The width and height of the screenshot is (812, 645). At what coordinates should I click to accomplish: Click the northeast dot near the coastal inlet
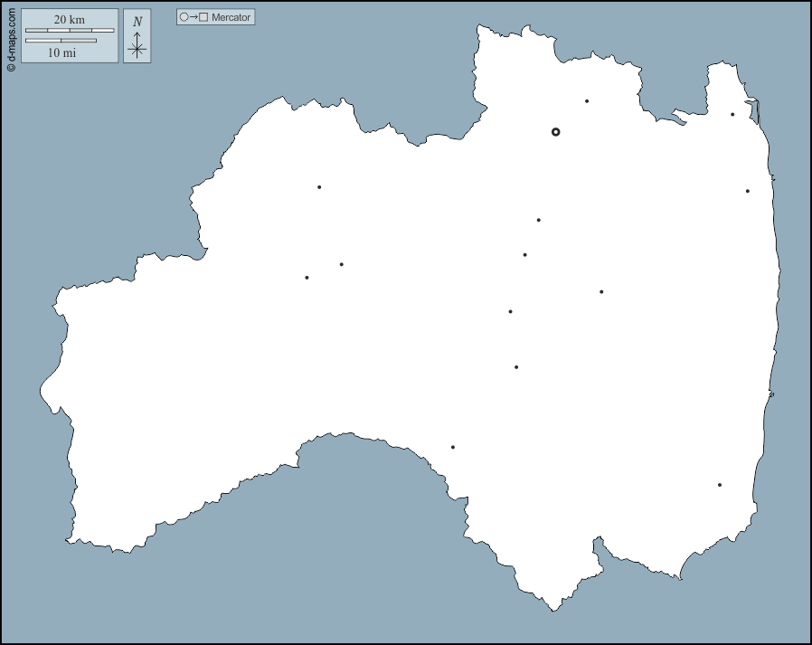tap(732, 115)
